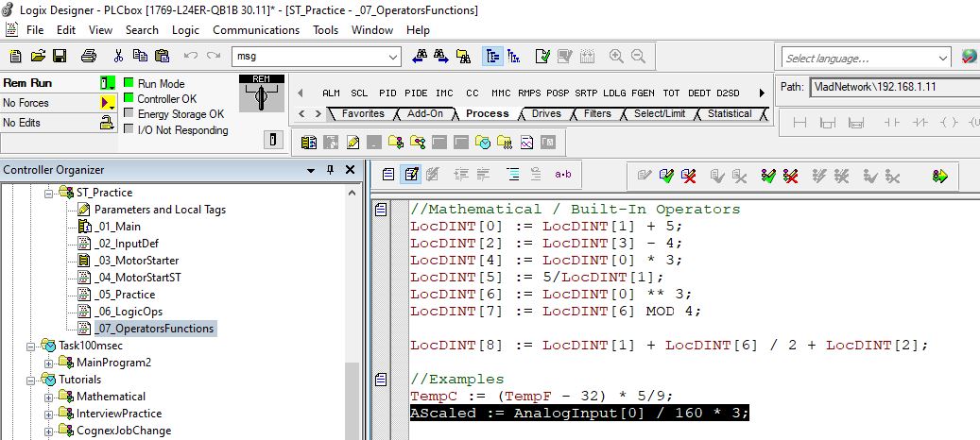Click the Open folder icon

pyautogui.click(x=38, y=57)
